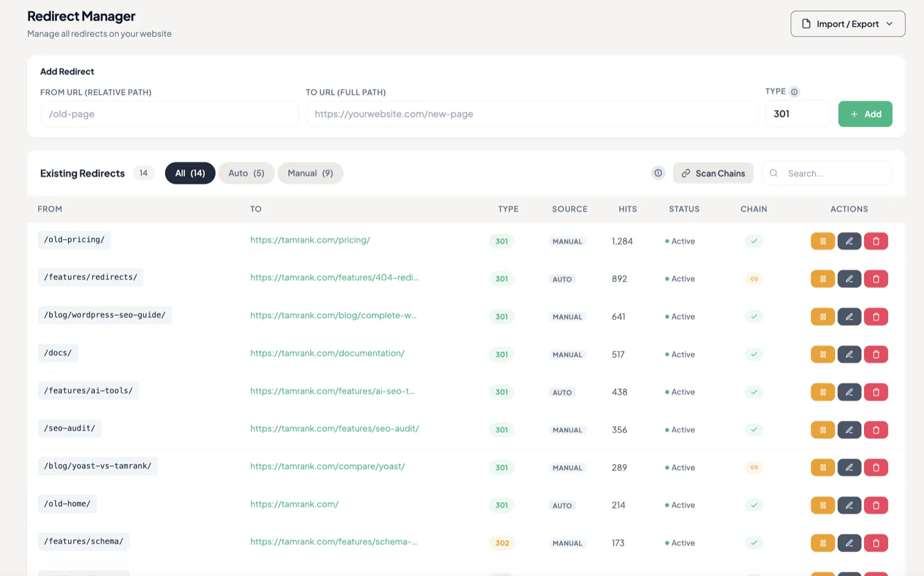
Task: Pause the /features/ai-tools/ redirect
Action: 822,392
